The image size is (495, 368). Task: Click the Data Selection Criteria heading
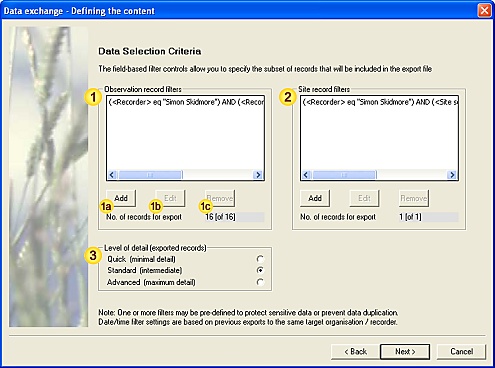(150, 51)
